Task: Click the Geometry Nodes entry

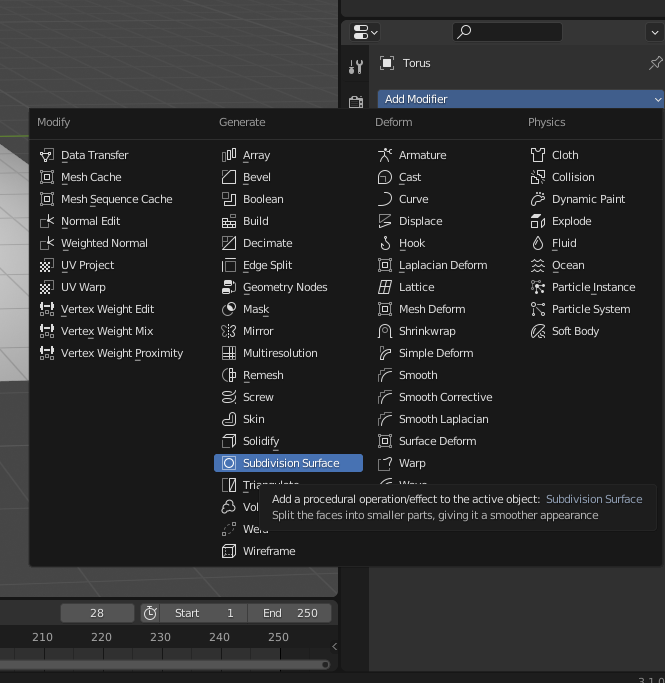Action: (285, 287)
